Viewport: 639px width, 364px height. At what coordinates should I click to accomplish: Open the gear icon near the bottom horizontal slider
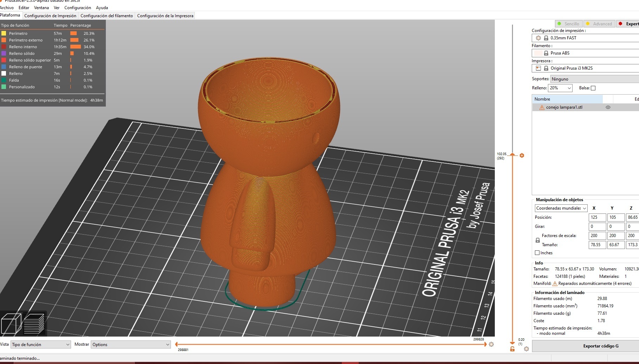click(491, 345)
